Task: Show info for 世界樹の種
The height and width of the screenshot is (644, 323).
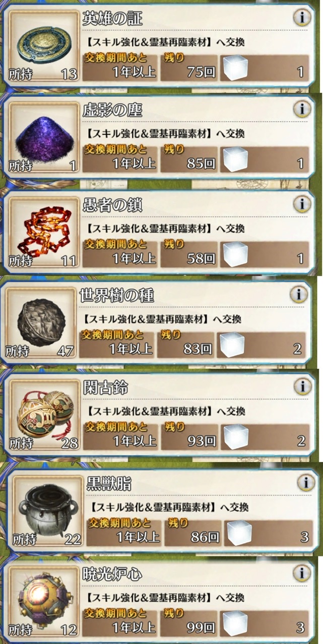Action: (x=298, y=294)
